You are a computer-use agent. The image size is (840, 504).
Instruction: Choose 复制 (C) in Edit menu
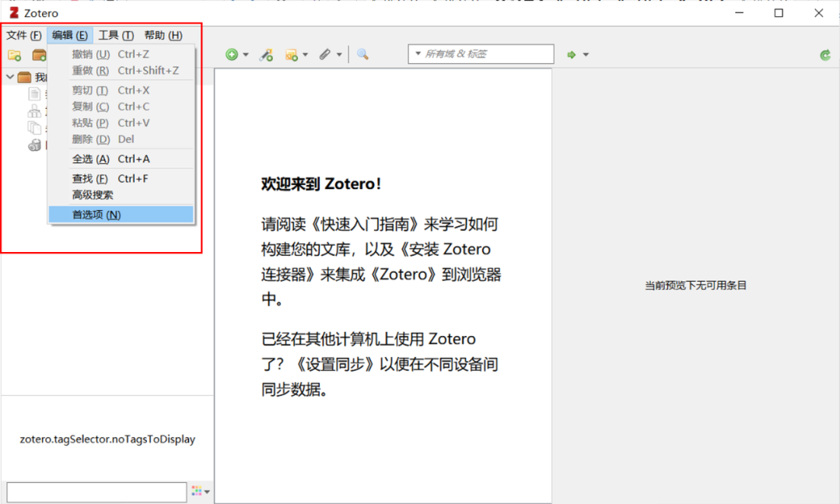[121, 107]
